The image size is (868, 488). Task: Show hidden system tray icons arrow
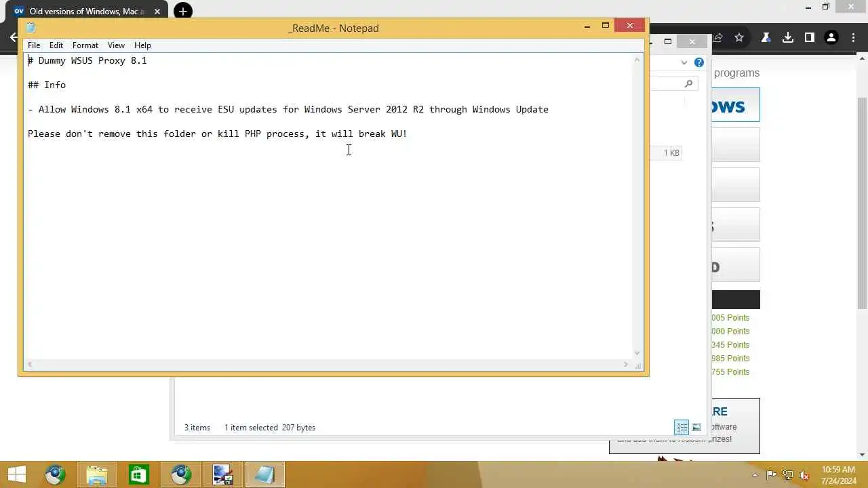[755, 474]
